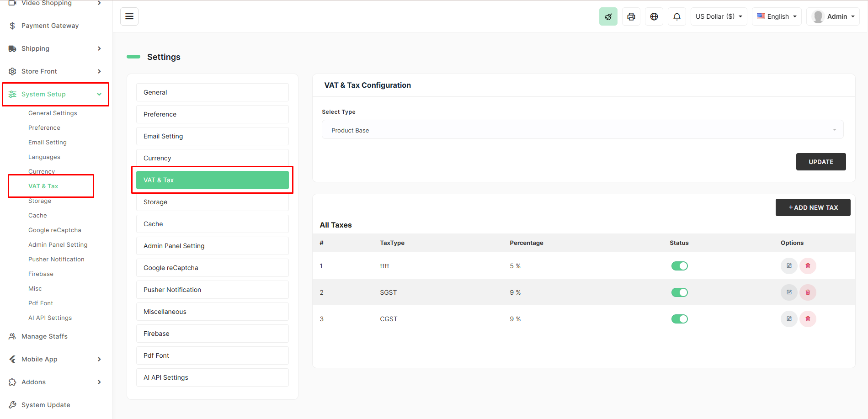
Task: Open the notifications bell
Action: pyautogui.click(x=676, y=16)
